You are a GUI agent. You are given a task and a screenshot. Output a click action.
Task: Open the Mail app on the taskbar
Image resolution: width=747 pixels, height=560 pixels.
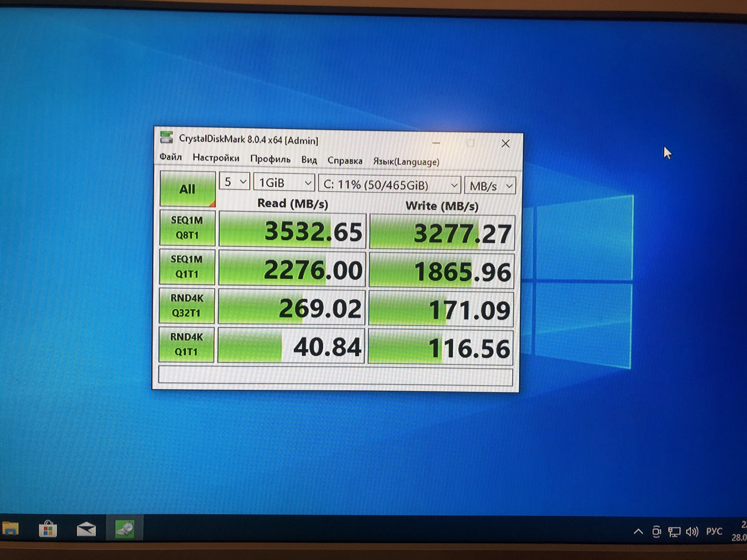click(x=86, y=529)
